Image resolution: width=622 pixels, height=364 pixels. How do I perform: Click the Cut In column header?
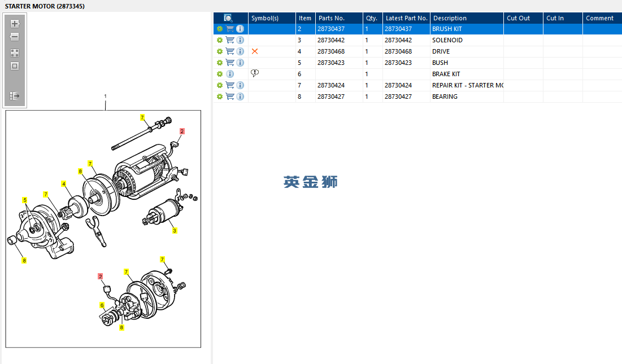(563, 18)
